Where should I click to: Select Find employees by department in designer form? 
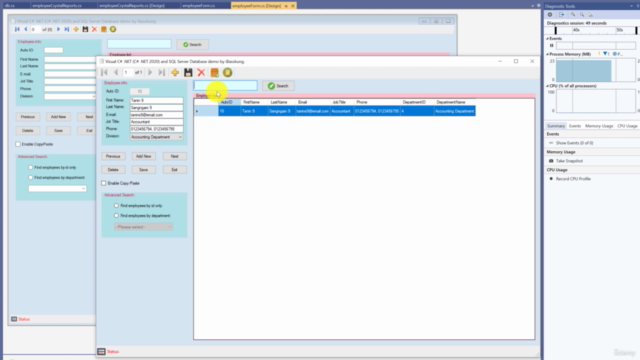(x=31, y=178)
